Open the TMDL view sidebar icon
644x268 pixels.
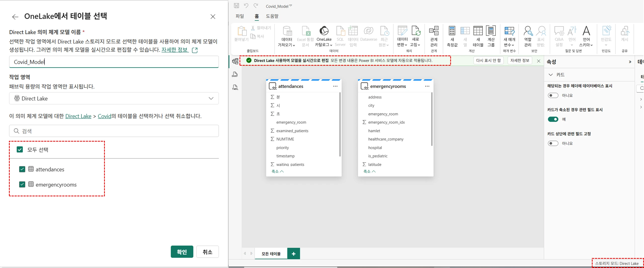pos(235,87)
